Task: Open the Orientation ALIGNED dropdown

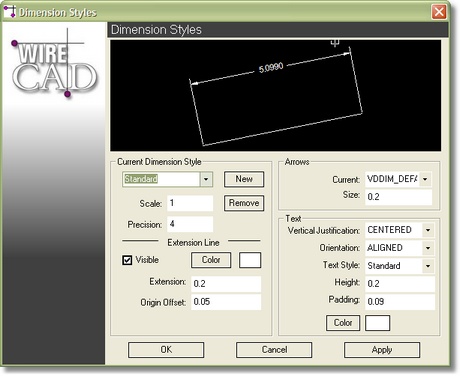Action: (428, 248)
